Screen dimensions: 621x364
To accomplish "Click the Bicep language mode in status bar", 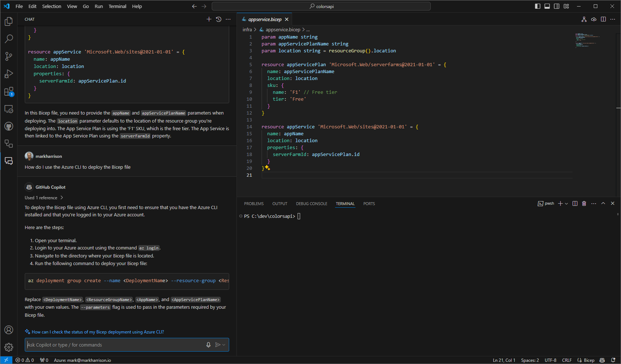I will [589, 360].
